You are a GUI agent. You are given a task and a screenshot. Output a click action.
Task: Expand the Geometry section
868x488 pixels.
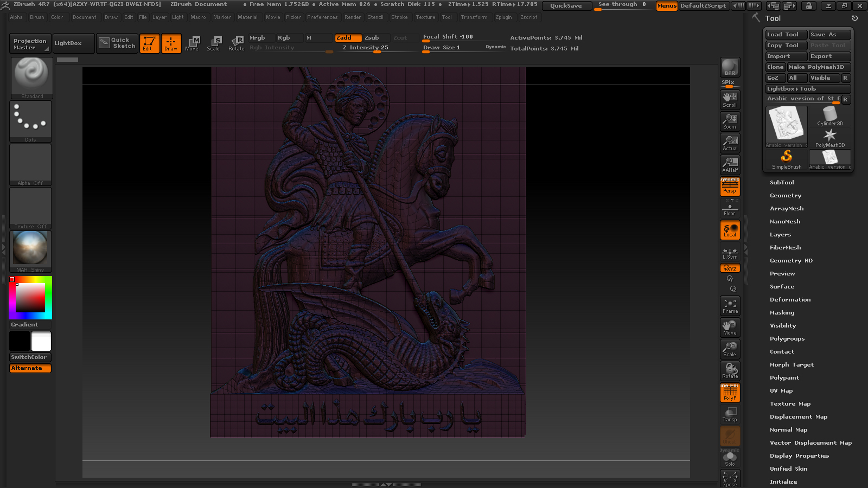point(785,196)
